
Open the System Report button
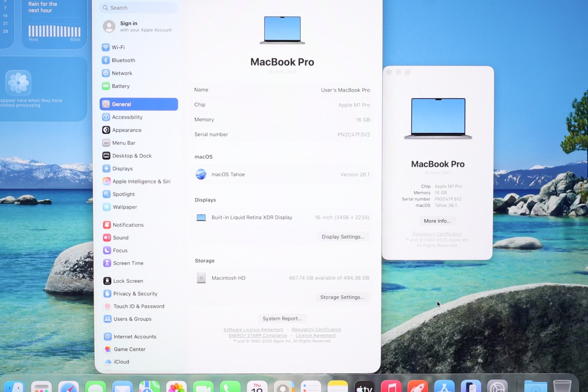pos(282,318)
